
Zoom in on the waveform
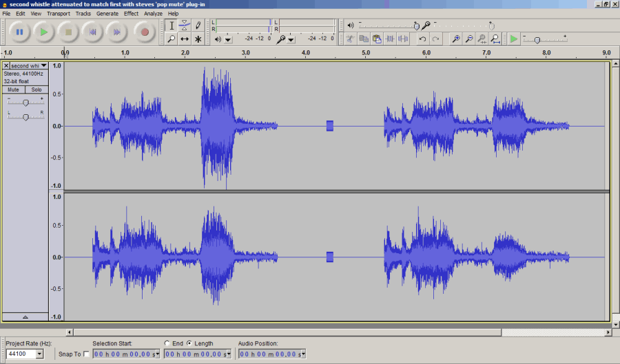click(456, 39)
